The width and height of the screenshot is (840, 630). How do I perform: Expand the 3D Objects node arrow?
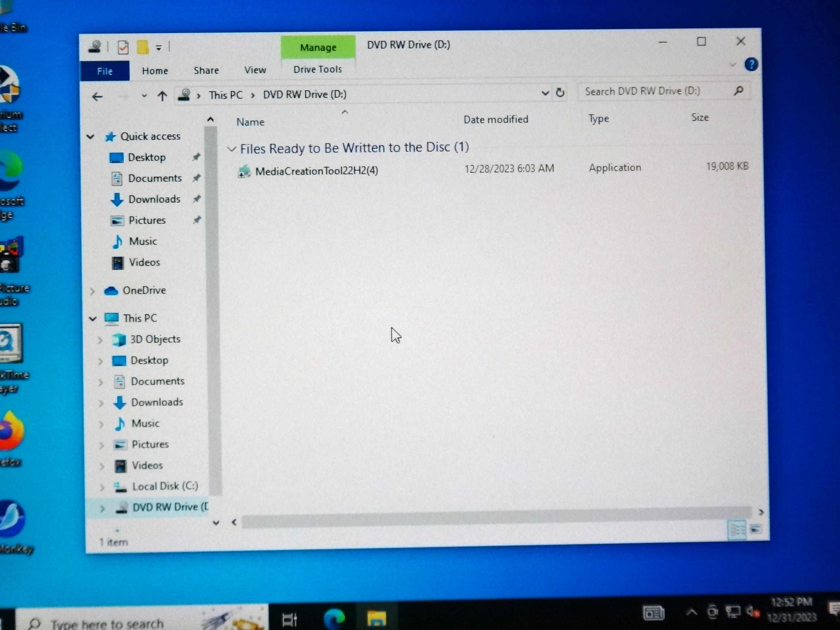[100, 340]
